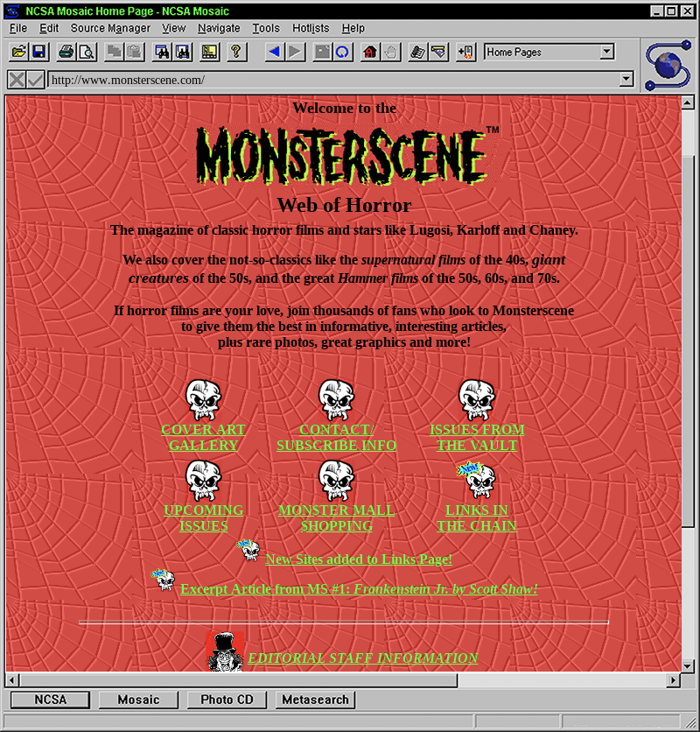
Task: Click the spinning globe Mosaic logo
Action: pyautogui.click(x=669, y=64)
